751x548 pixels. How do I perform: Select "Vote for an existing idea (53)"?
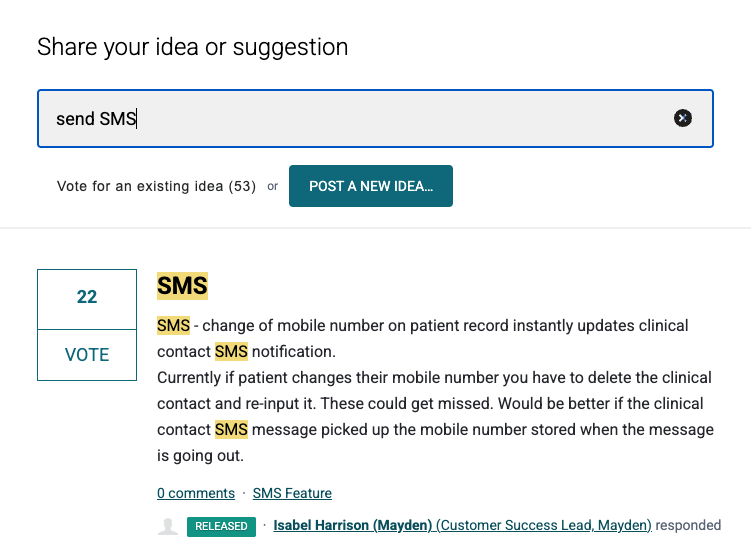157,186
